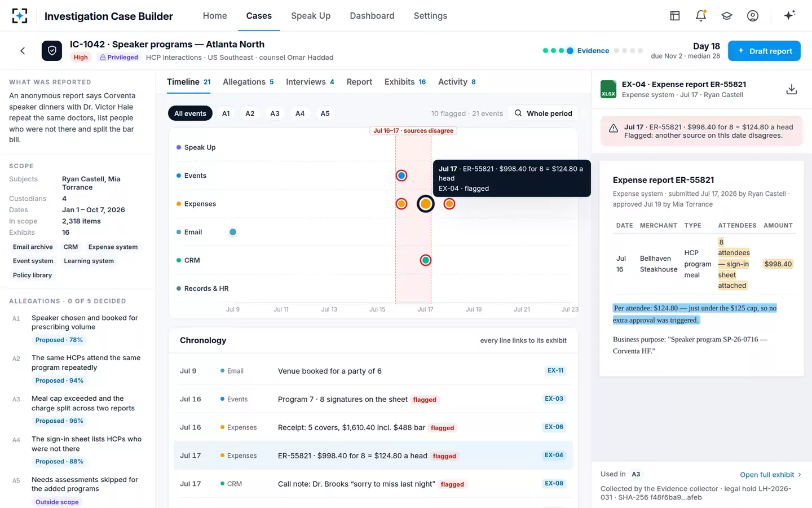The width and height of the screenshot is (812, 508).
Task: Click the Draft report button
Action: tap(764, 51)
